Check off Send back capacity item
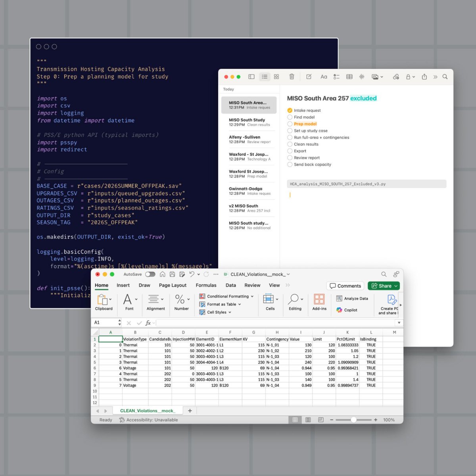 point(290,164)
